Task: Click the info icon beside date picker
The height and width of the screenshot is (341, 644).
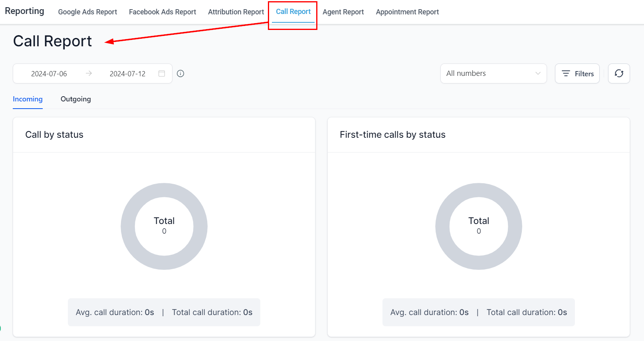Action: 180,73
